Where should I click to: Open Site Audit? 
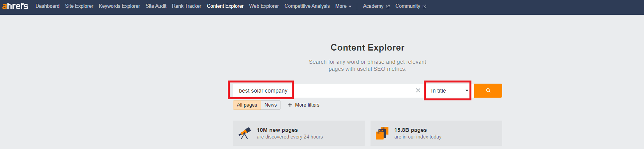tap(156, 6)
